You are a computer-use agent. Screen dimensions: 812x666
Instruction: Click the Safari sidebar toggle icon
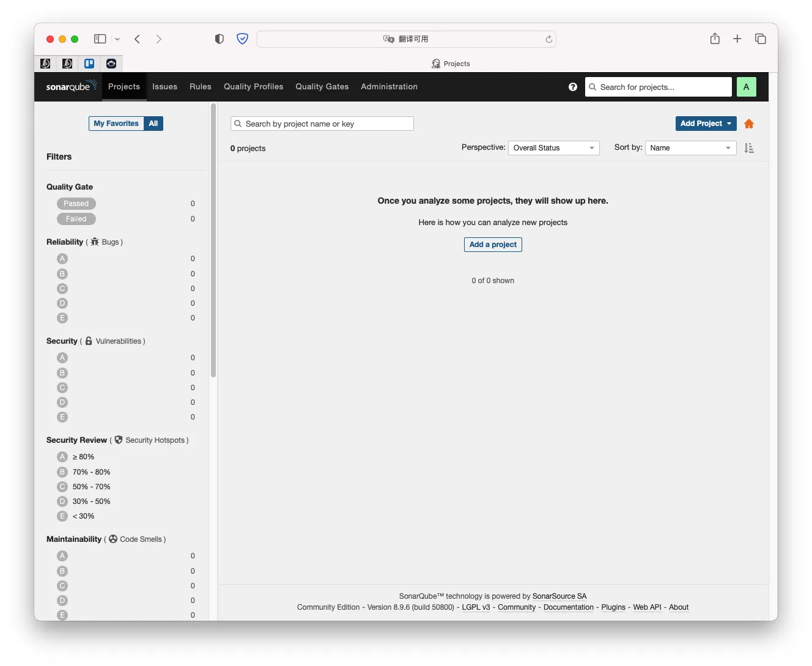[x=100, y=39]
